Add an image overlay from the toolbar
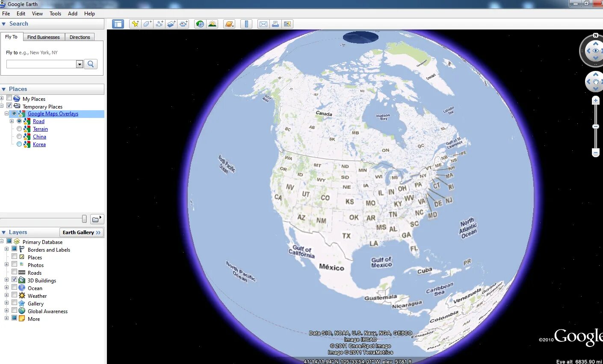This screenshot has width=603, height=364. pos(171,24)
